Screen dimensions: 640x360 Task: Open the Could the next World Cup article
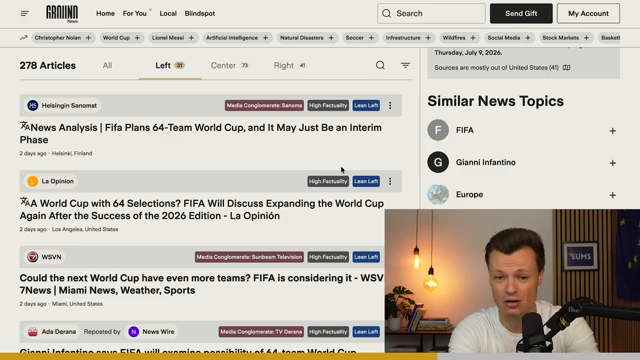202,284
